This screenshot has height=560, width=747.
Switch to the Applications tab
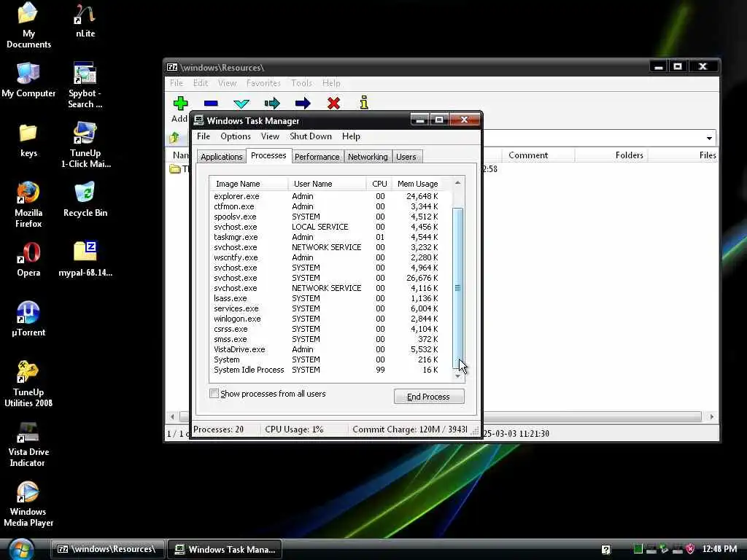222,157
